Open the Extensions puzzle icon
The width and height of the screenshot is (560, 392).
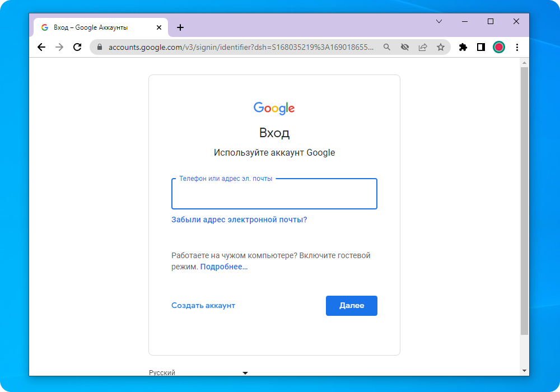(x=463, y=47)
